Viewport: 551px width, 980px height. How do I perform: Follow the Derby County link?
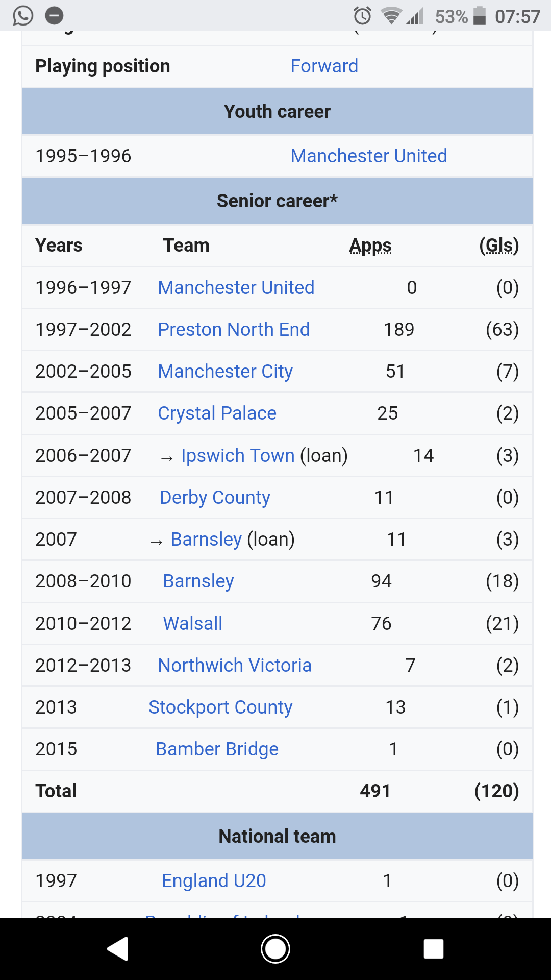215,497
